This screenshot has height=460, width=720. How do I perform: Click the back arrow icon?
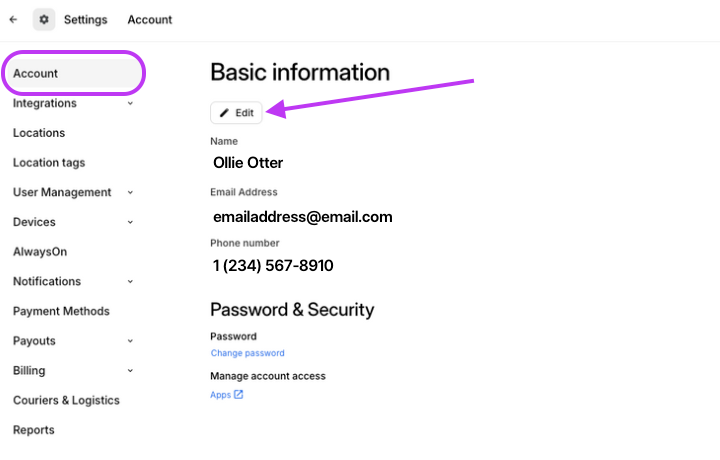tap(13, 19)
